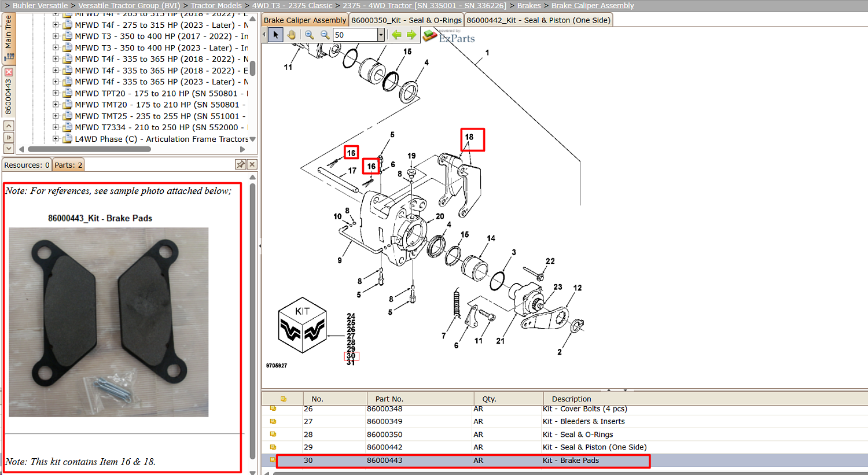
Task: Select 'Kit - Seal & O-Rings' description cell
Action: click(x=578, y=435)
